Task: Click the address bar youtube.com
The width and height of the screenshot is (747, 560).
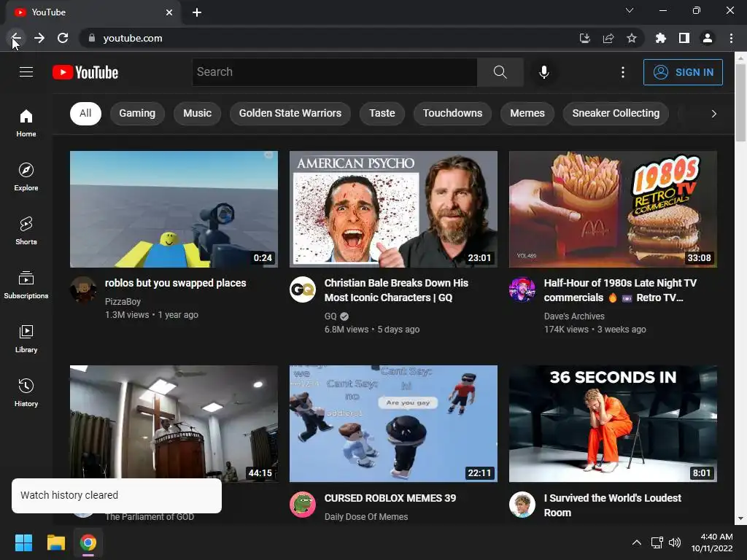Action: pos(133,38)
